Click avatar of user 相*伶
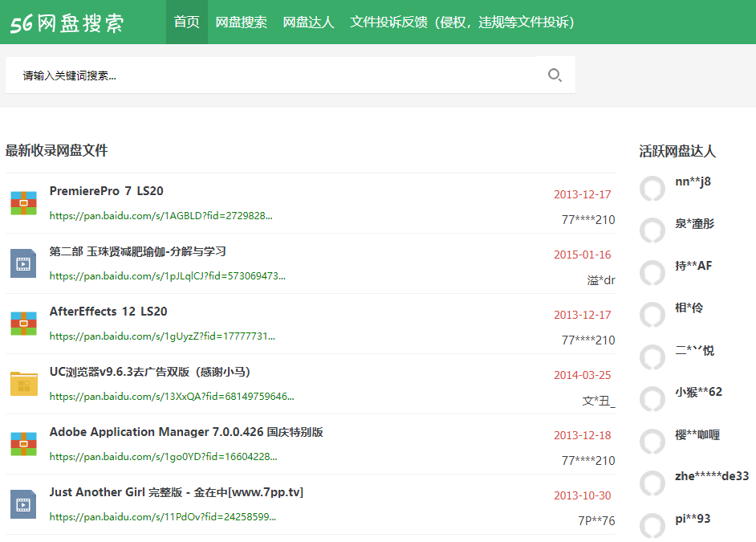 [652, 315]
